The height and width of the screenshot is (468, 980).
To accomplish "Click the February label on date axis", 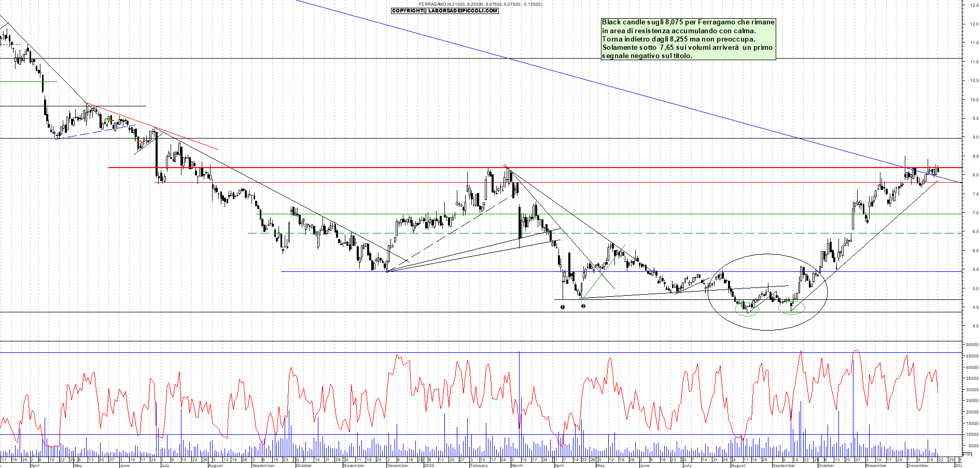I will [479, 465].
